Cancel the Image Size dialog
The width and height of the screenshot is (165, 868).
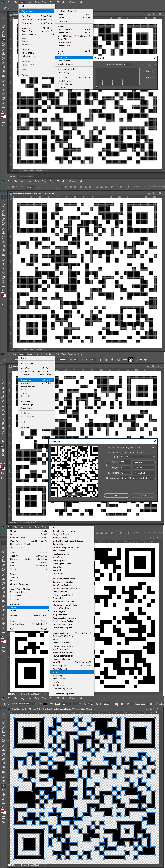[143, 495]
